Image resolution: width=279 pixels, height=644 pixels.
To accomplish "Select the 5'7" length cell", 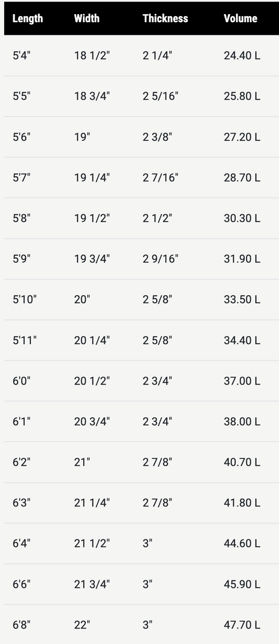I will point(21,177).
